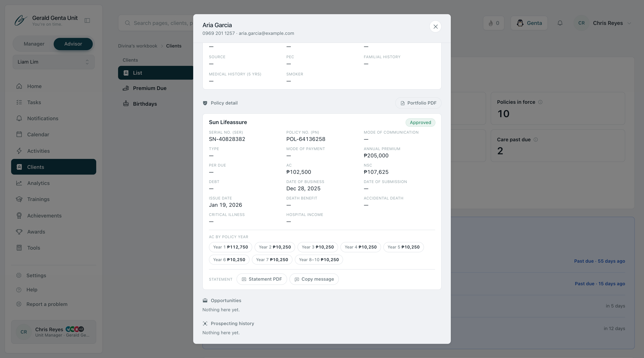Image resolution: width=644 pixels, height=358 pixels.
Task: Switch to Manager mode
Action: click(34, 44)
